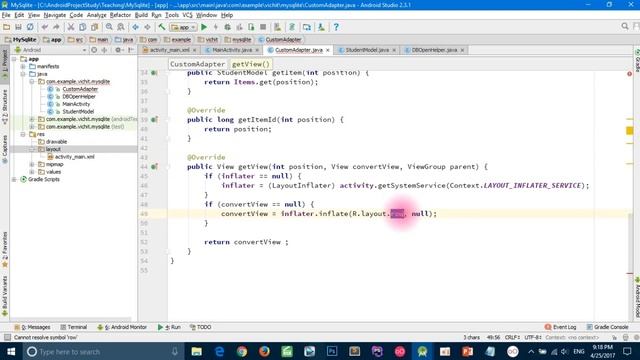Image resolution: width=640 pixels, height=360 pixels.
Task: Close the activity_main.xml tab
Action: pyautogui.click(x=195, y=50)
